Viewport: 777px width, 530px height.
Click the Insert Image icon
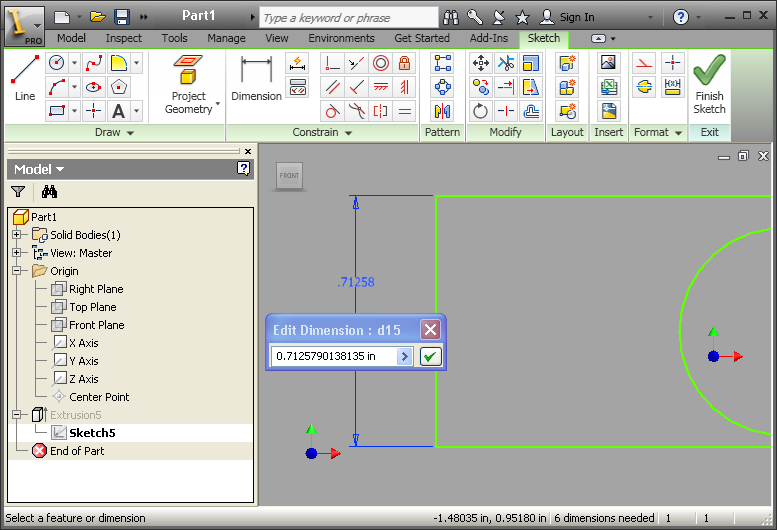tap(609, 63)
